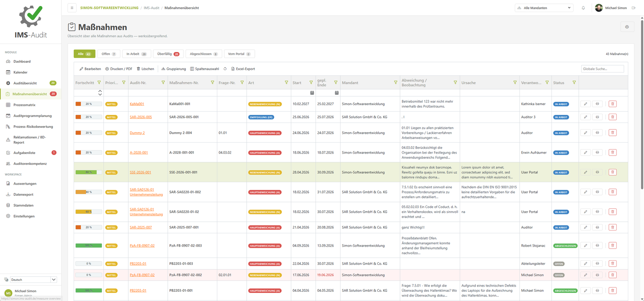
Task: Open the Priorität column filter menu
Action: tap(124, 83)
